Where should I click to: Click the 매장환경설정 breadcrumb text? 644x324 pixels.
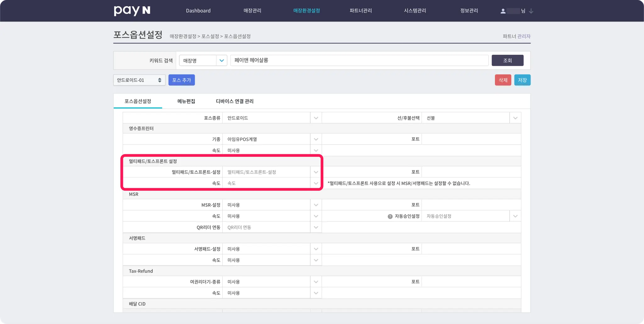[183, 36]
